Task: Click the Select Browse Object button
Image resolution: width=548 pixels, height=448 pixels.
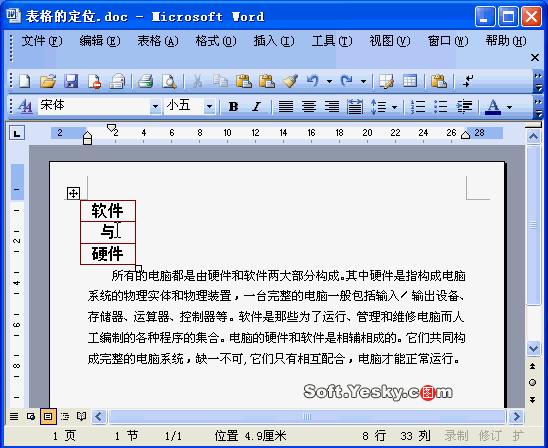Action: click(x=533, y=383)
